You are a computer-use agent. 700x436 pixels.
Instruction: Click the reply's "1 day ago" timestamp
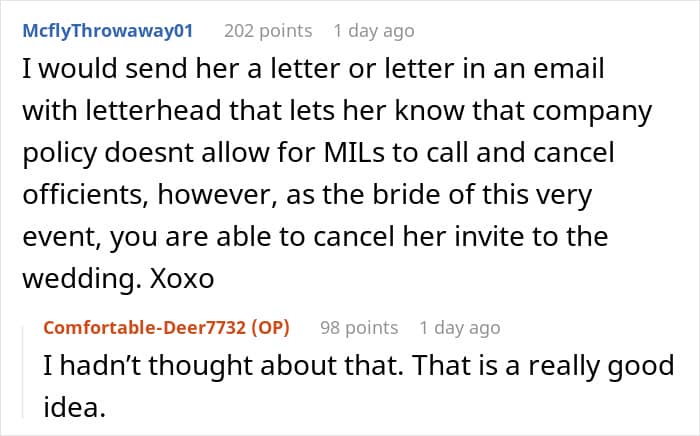tap(460, 327)
